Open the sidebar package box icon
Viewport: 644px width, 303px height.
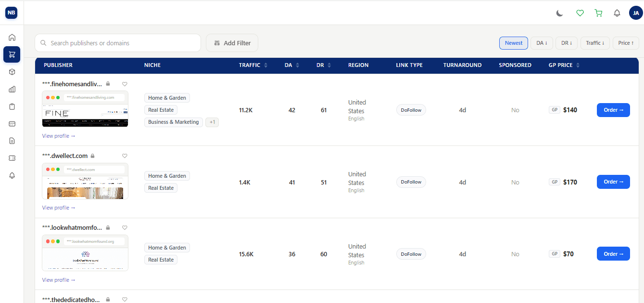tap(12, 72)
